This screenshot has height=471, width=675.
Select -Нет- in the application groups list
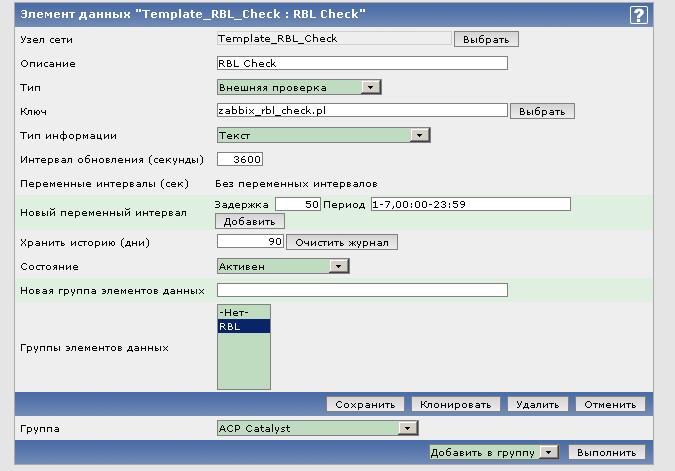(x=244, y=312)
